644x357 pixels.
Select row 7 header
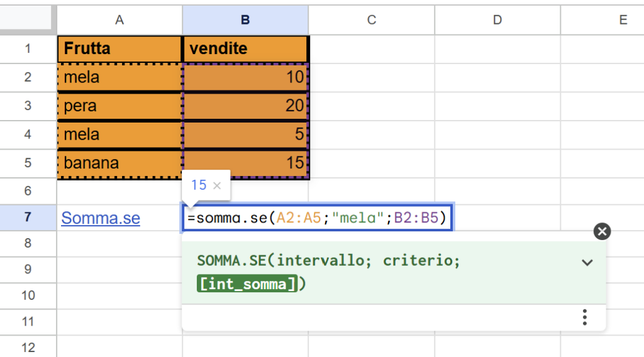coord(28,217)
